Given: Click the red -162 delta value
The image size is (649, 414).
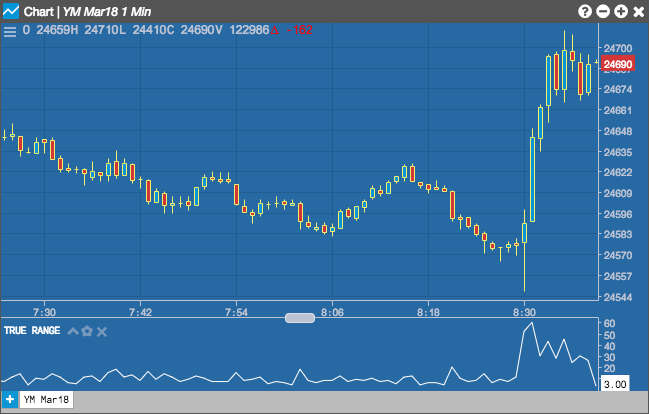Looking at the screenshot, I should (x=300, y=30).
